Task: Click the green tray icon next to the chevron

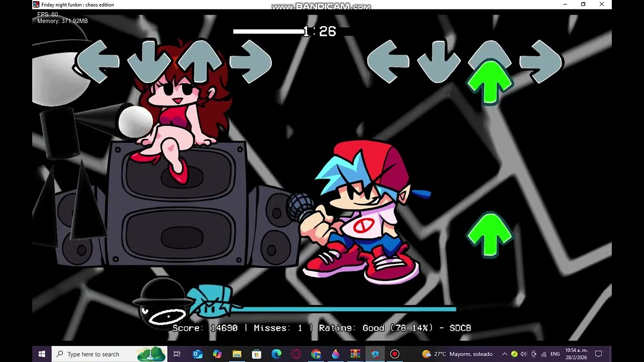Action: click(x=514, y=354)
